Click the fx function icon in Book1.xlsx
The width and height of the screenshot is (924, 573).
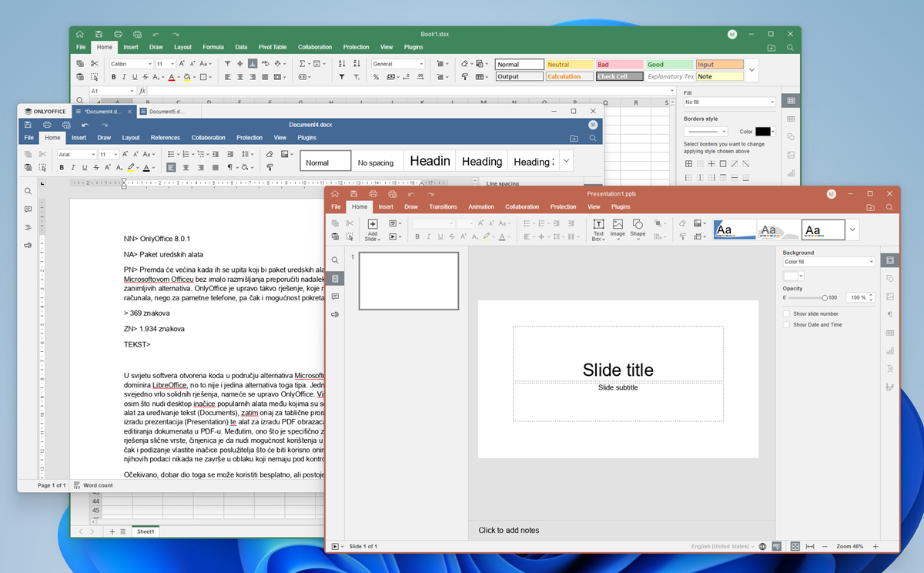click(x=142, y=91)
